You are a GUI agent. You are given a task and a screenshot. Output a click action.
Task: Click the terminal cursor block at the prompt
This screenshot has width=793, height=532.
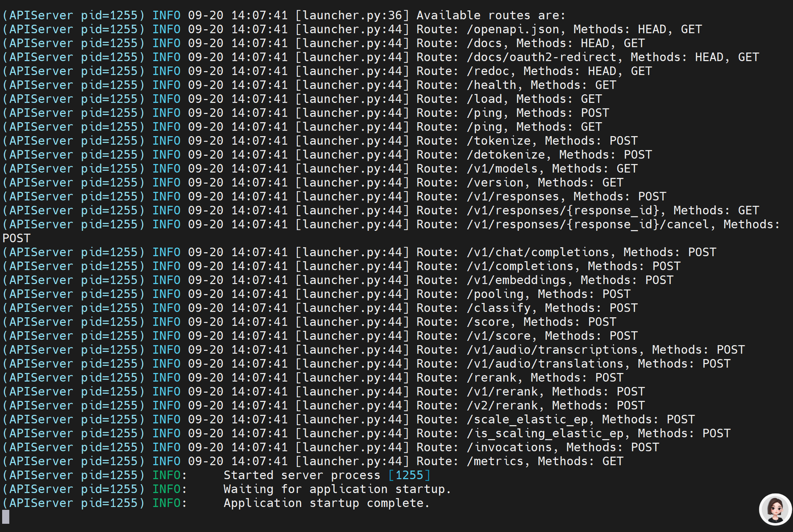tap(6, 517)
